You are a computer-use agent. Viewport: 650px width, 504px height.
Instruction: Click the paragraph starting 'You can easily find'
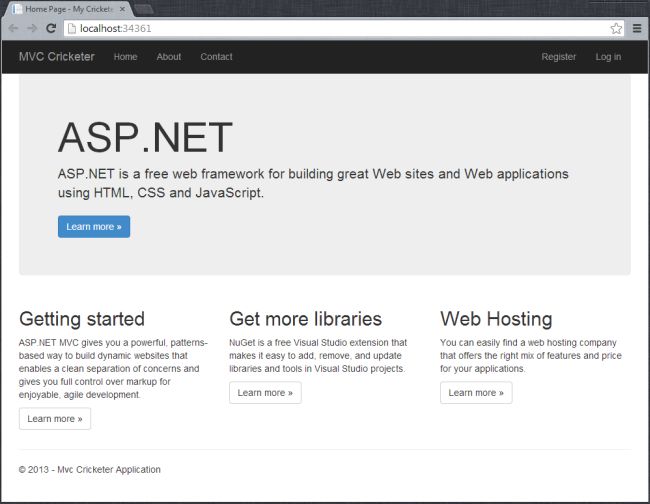tap(531, 356)
